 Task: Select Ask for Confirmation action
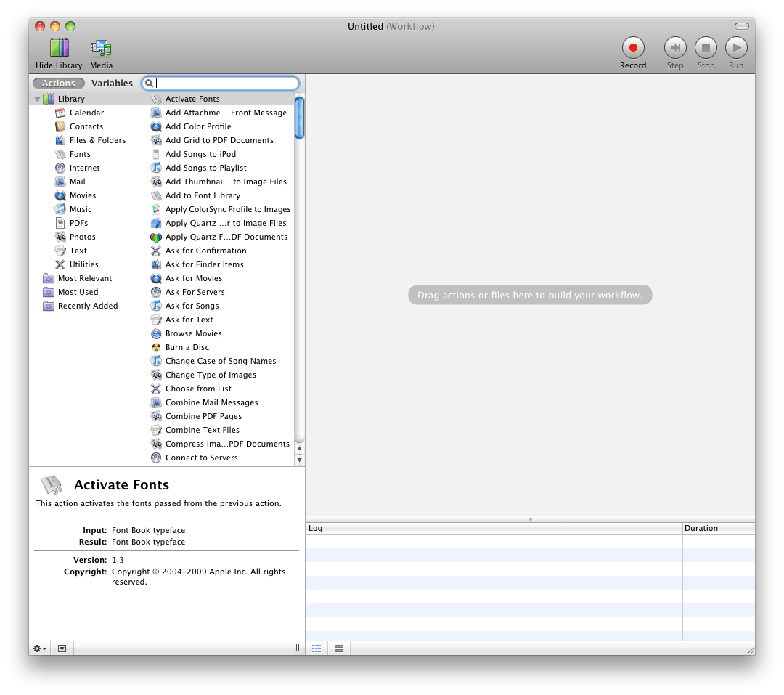[x=221, y=251]
